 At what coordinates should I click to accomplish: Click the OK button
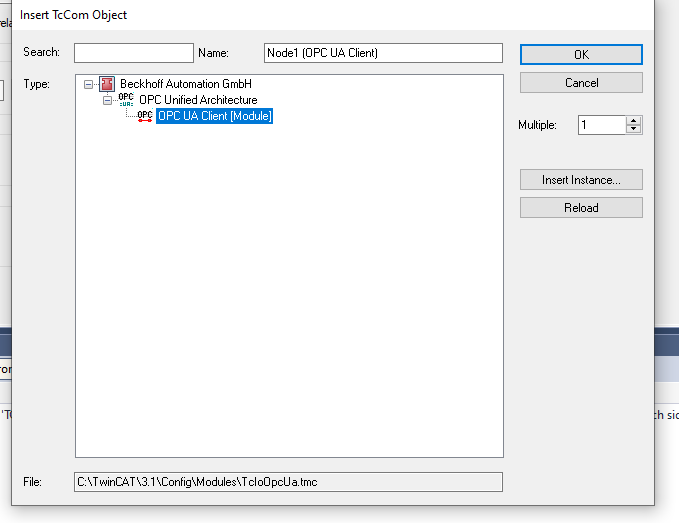(x=581, y=55)
